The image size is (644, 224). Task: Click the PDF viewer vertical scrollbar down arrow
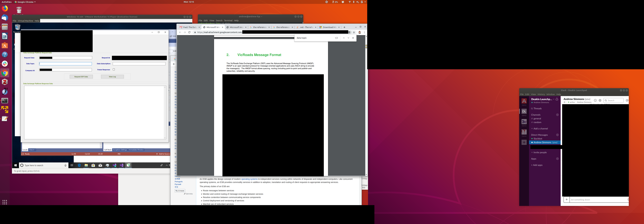pos(366,175)
